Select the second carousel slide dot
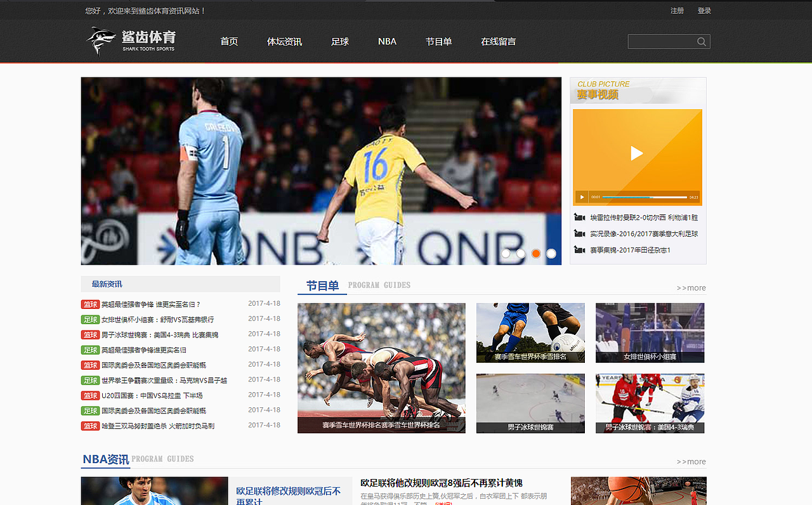This screenshot has height=505, width=812. tap(521, 254)
